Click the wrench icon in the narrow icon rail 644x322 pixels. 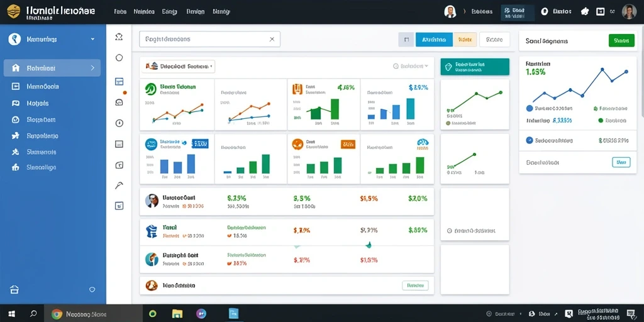pos(119,186)
